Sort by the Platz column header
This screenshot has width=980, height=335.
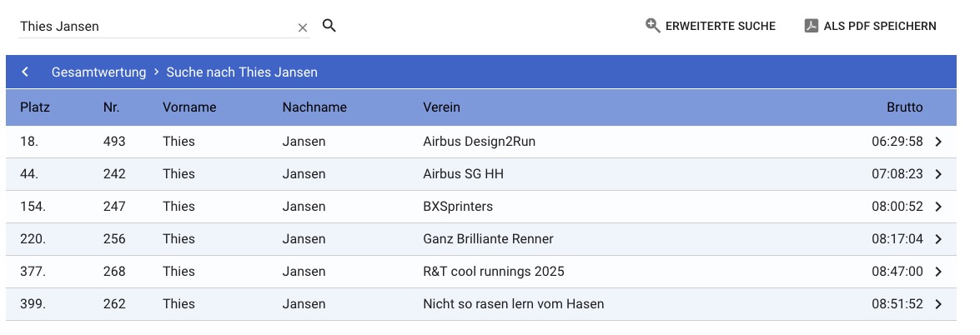pos(35,107)
